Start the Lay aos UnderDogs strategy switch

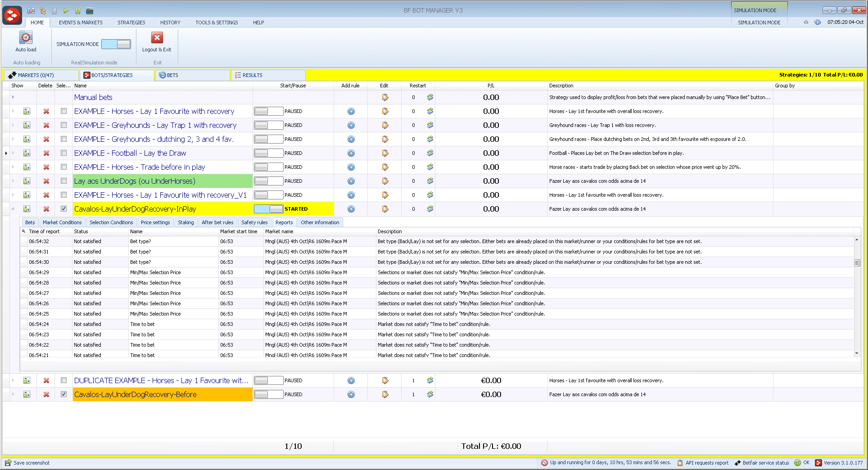pos(268,181)
